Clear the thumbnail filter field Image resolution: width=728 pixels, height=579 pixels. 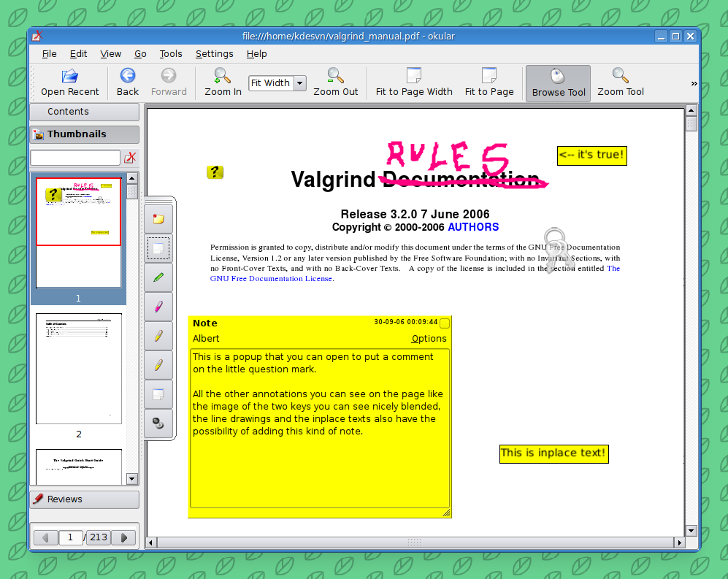pyautogui.click(x=130, y=158)
